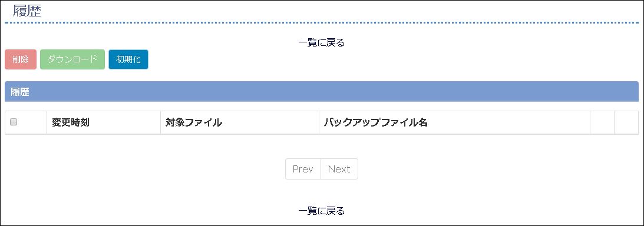
Task: Click the blank area below the Prev/Next pager
Action: pyautogui.click(x=322, y=192)
